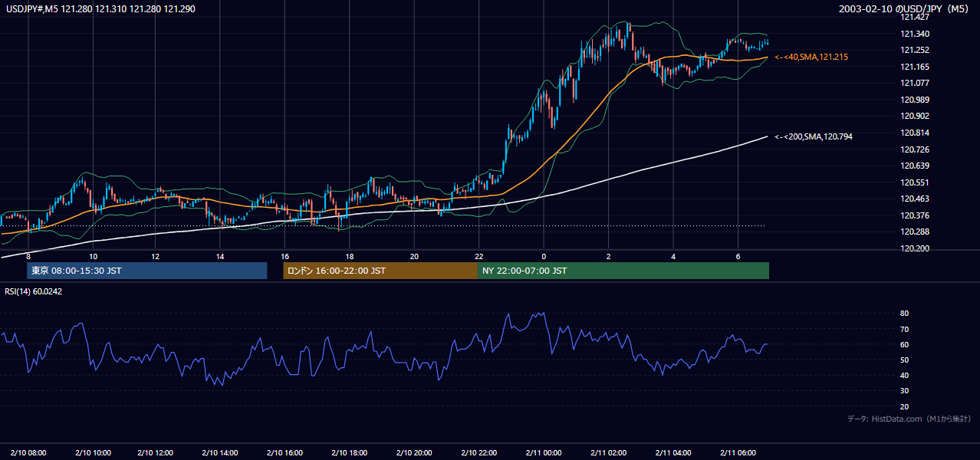Click hour label 14 on price chart time axis
980x460 pixels.
click(221, 256)
